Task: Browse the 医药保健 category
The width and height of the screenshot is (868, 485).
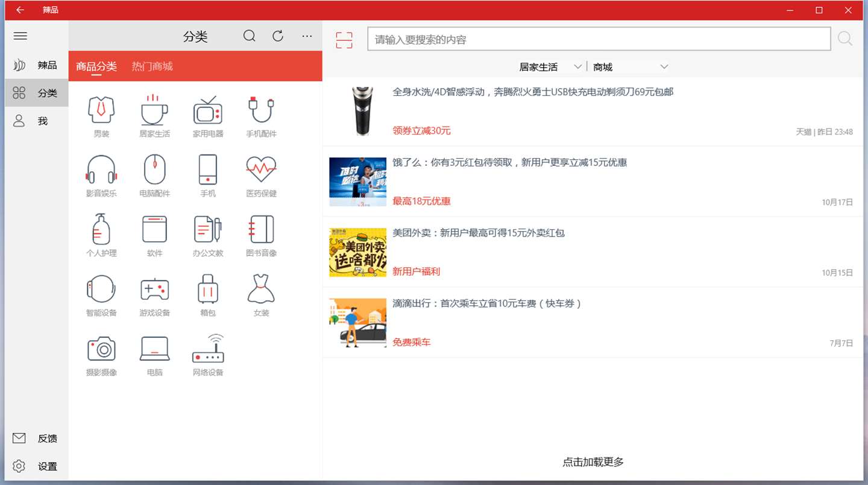Action: (x=261, y=176)
